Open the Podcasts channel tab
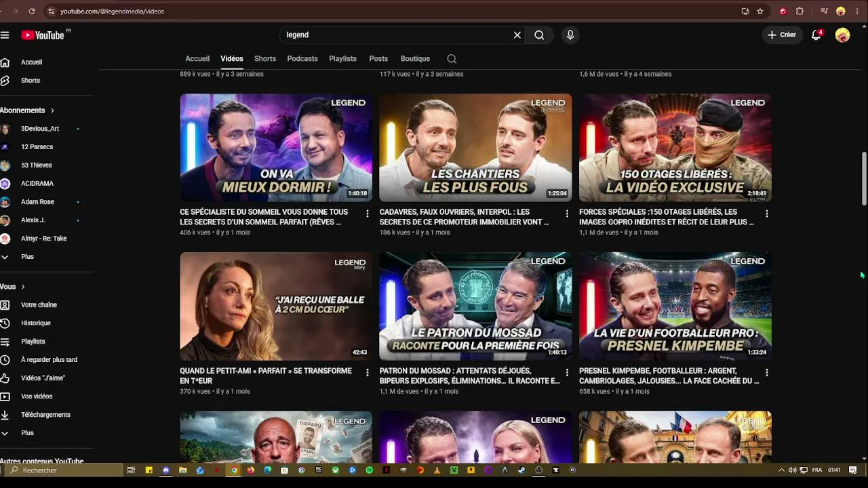The image size is (868, 488). point(302,59)
